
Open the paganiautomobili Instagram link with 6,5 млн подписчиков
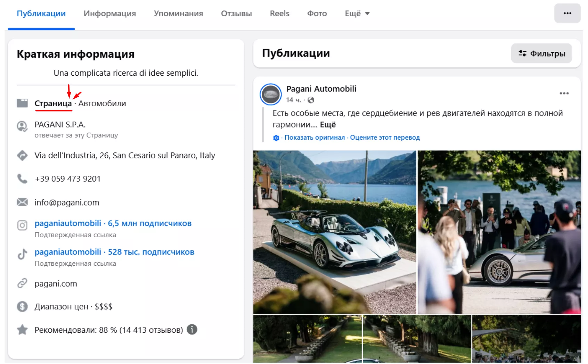(113, 223)
